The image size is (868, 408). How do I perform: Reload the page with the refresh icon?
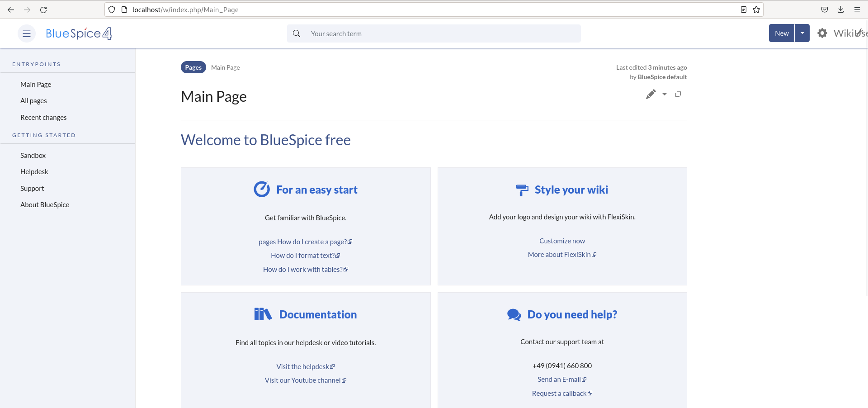click(43, 9)
